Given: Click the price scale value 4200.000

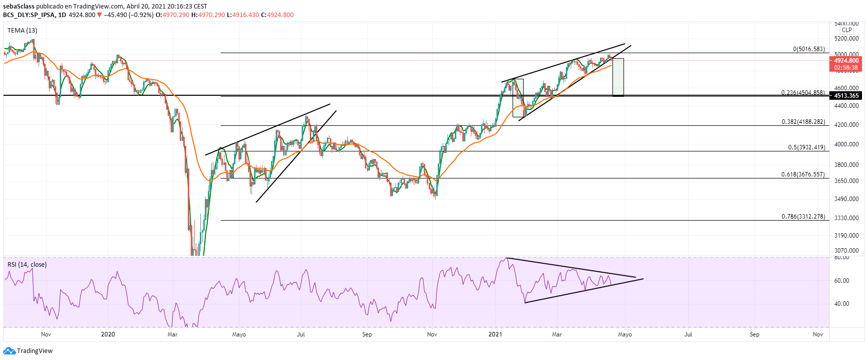Looking at the screenshot, I should tap(846, 125).
